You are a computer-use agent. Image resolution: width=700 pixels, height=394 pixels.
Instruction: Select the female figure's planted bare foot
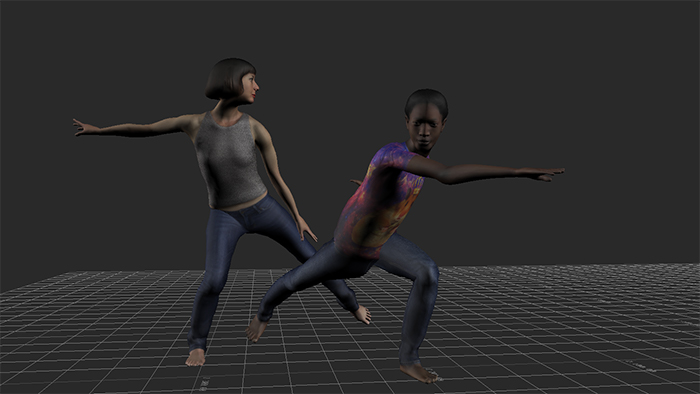(x=196, y=357)
